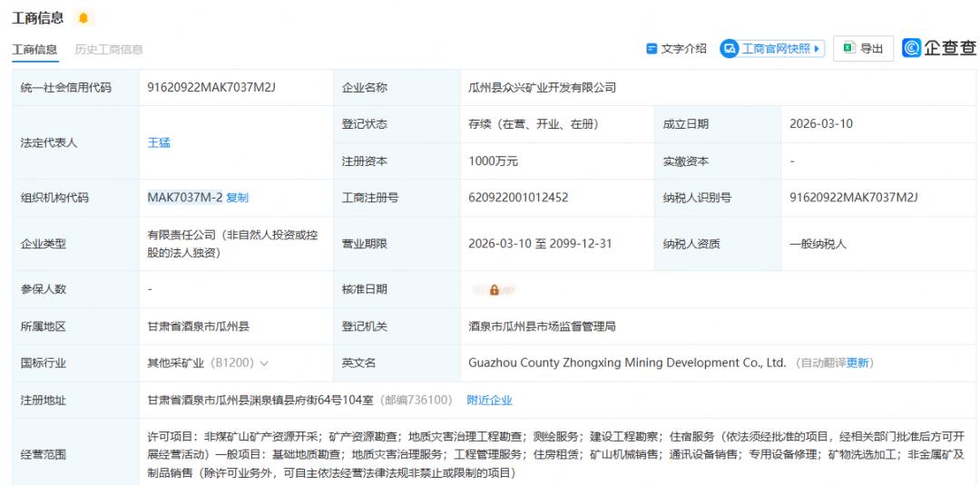Open 附近企业 nearby companies link
The width and height of the screenshot is (980, 485).
tap(489, 400)
